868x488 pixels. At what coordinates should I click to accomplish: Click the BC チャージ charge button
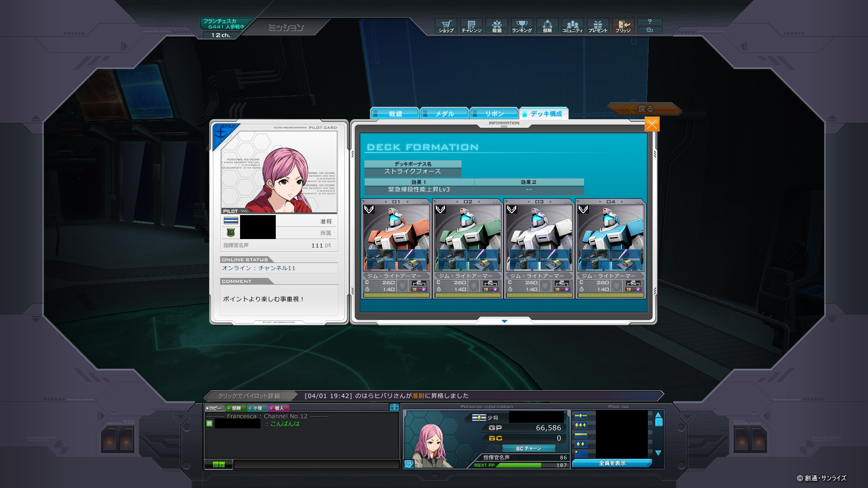(528, 449)
